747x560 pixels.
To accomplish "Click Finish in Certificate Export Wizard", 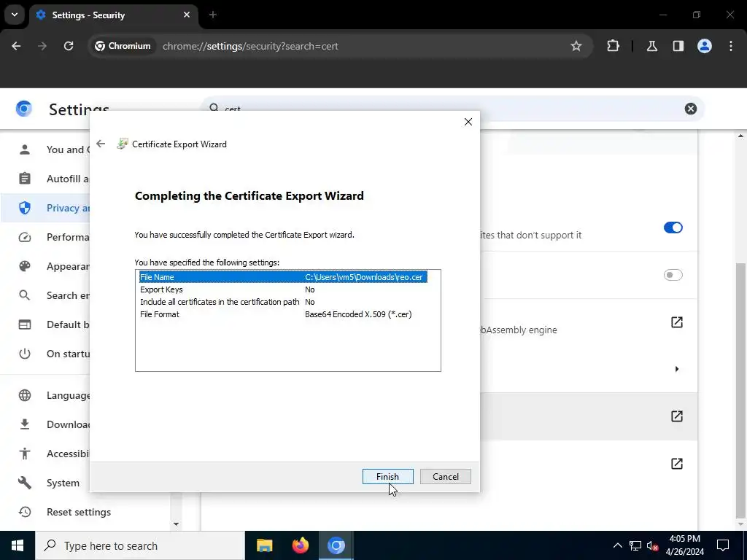I will point(387,476).
